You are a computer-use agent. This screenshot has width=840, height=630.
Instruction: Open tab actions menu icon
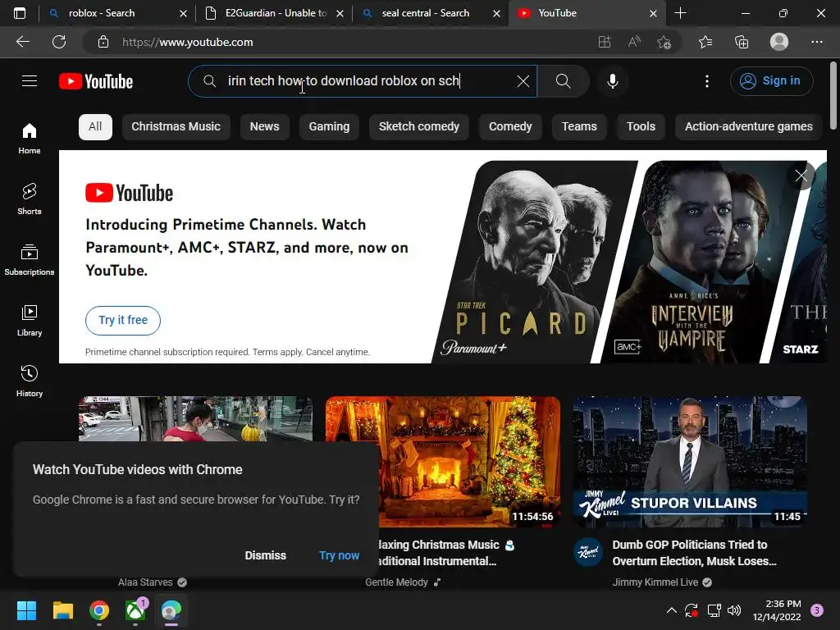click(x=20, y=13)
